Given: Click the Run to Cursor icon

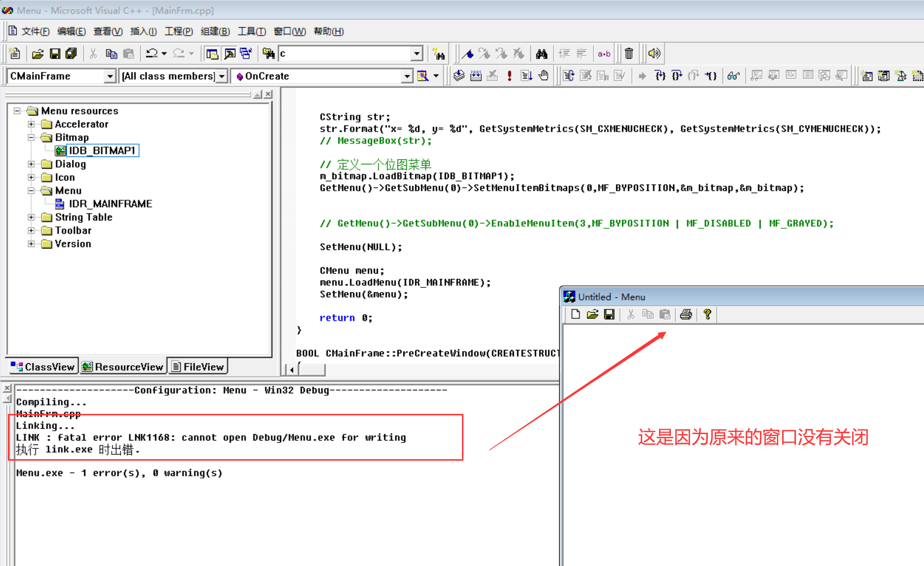Looking at the screenshot, I should [x=711, y=76].
